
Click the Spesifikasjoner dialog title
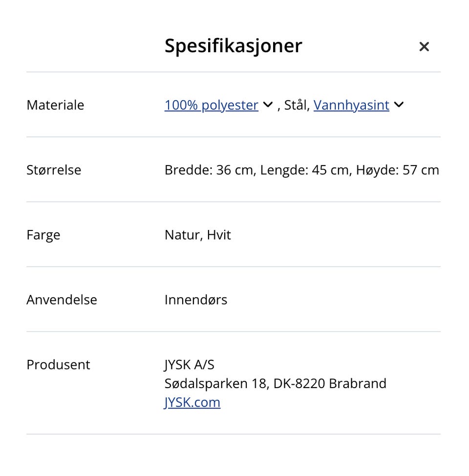tap(233, 45)
